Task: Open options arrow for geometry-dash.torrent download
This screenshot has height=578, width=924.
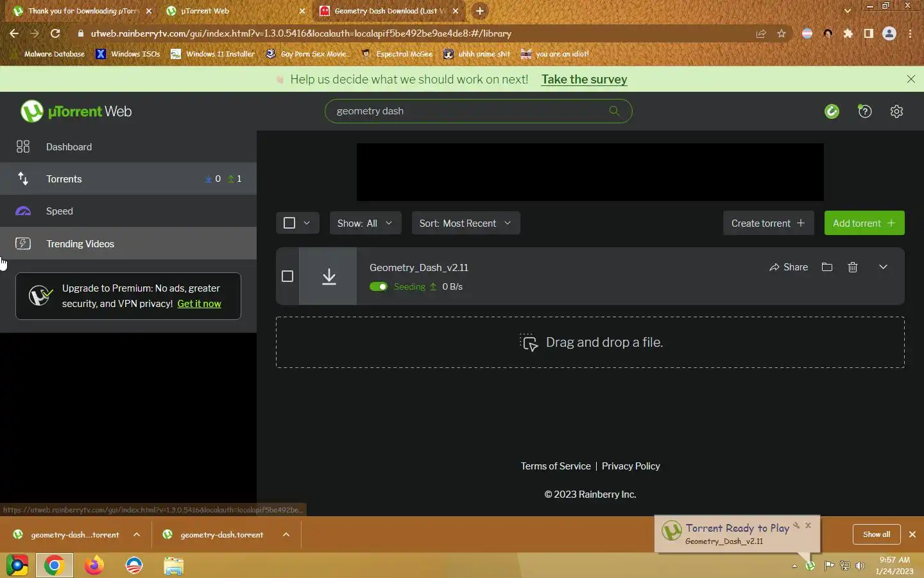Action: coord(286,534)
